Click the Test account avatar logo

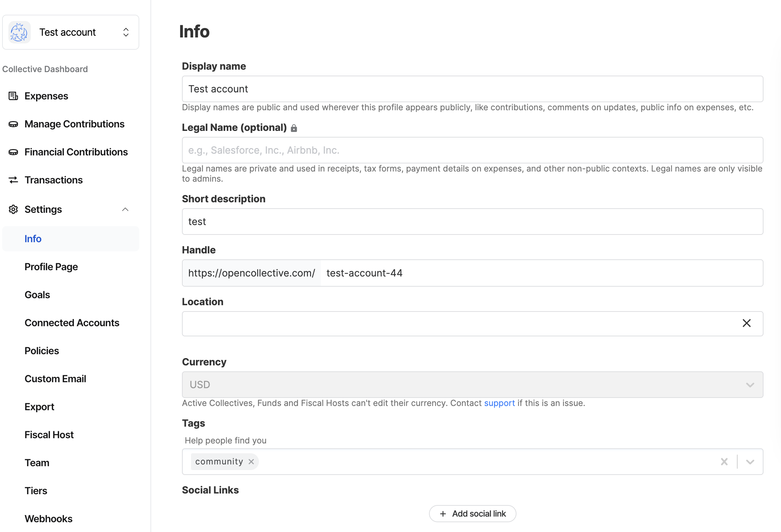point(20,32)
